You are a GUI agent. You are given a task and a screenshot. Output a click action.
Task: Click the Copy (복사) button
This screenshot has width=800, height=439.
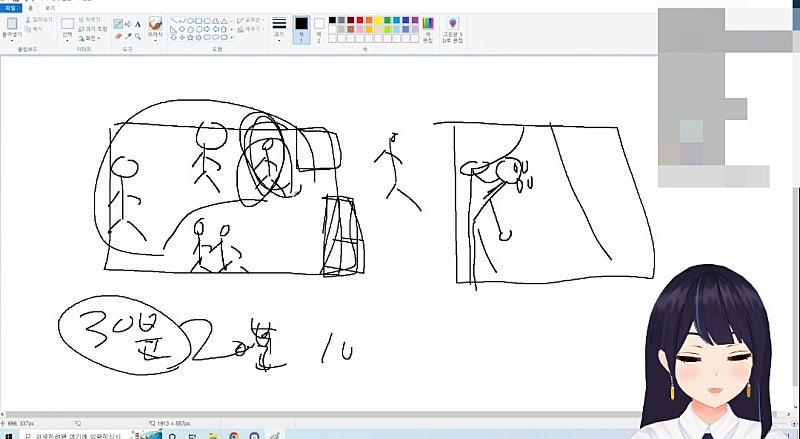coord(34,29)
